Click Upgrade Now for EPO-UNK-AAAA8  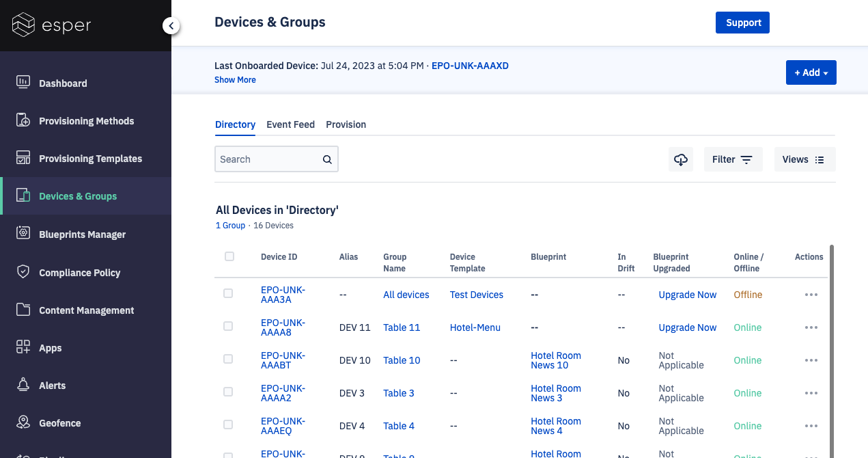point(687,327)
